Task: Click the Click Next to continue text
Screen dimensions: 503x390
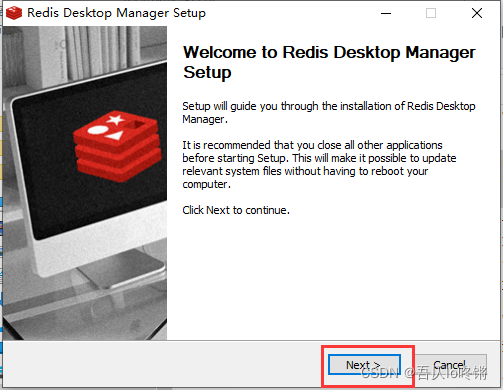Action: 236,210
